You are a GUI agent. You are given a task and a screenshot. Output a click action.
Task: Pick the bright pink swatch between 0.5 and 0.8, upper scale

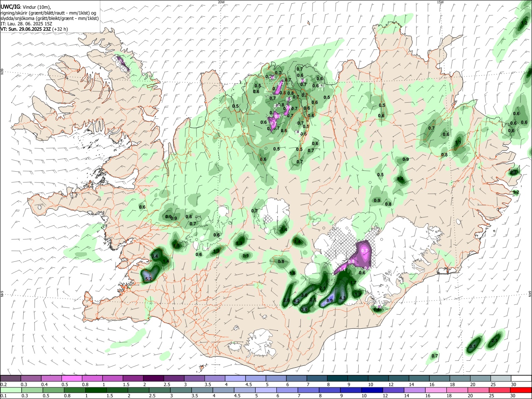click(x=71, y=378)
